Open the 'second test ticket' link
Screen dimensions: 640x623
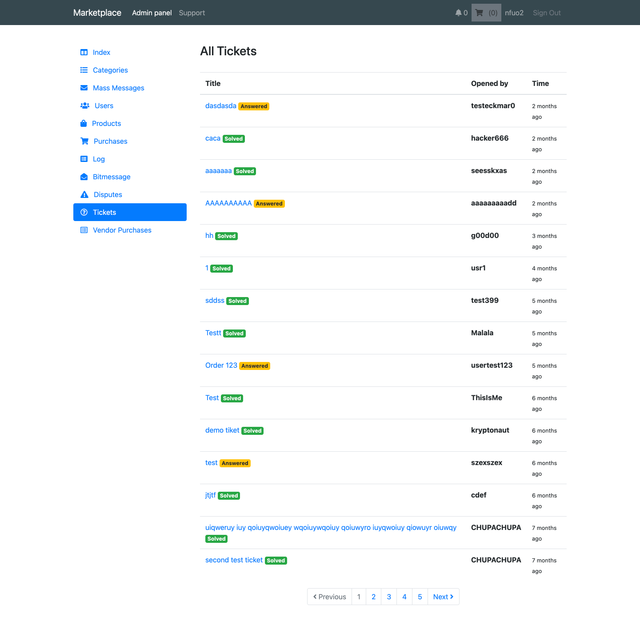tap(234, 560)
